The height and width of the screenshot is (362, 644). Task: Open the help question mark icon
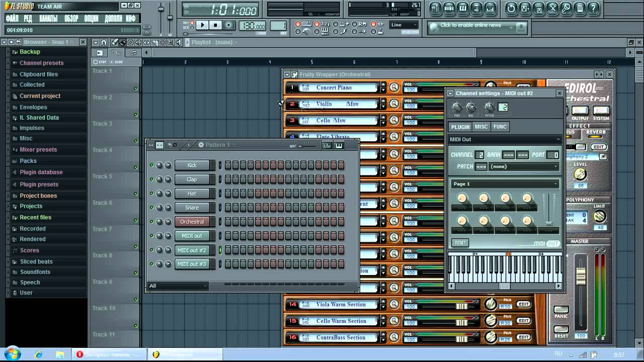(x=593, y=8)
